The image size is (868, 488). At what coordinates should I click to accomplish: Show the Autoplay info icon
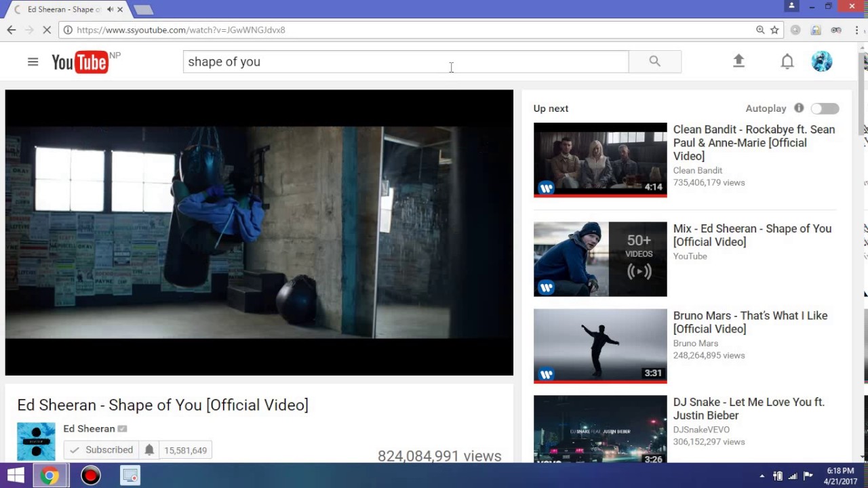(799, 108)
